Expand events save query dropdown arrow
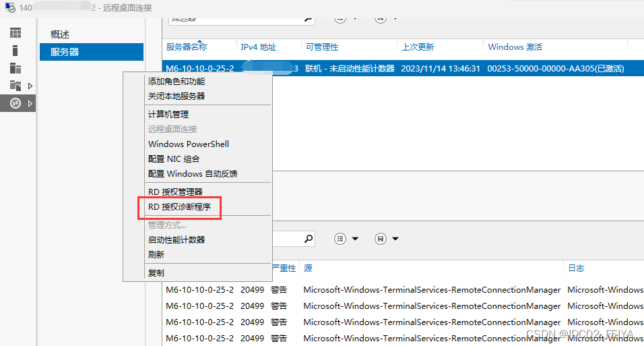 pos(395,239)
